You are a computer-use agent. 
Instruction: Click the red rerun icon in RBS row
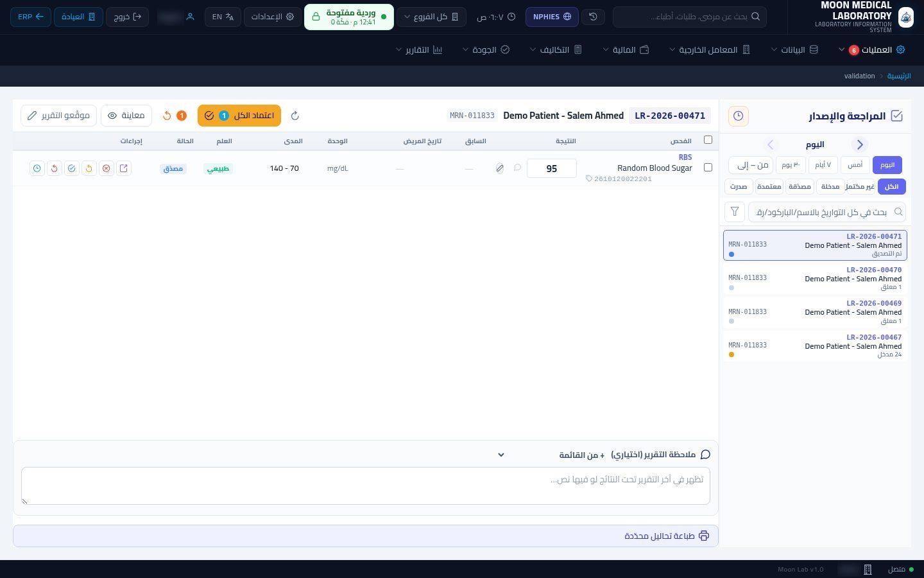(55, 168)
